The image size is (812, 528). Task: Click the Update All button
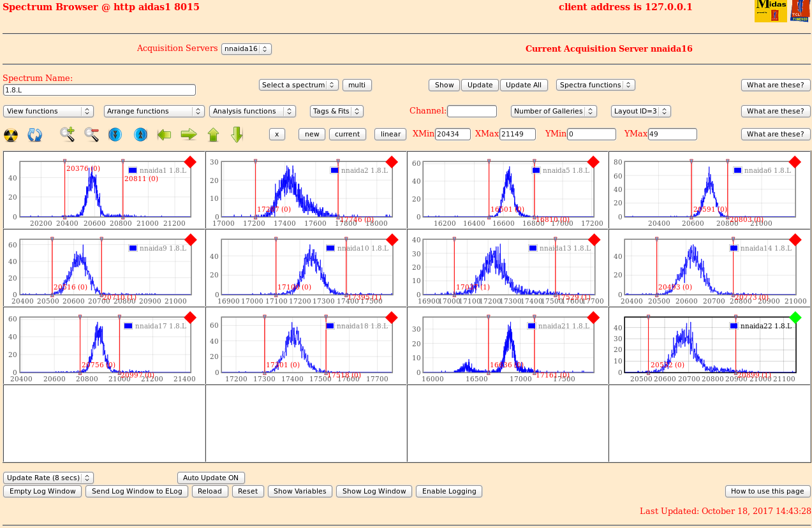point(524,85)
